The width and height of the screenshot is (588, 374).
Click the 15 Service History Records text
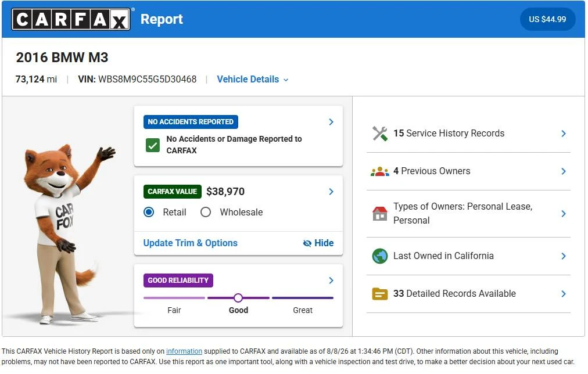(449, 134)
